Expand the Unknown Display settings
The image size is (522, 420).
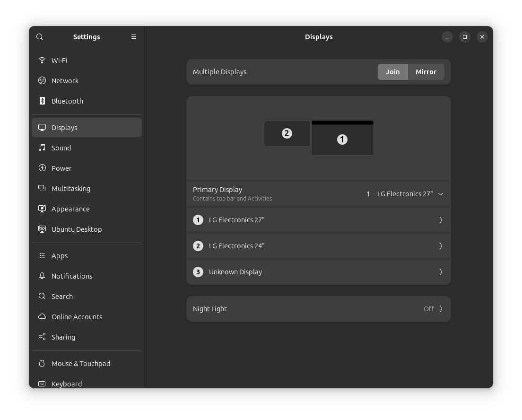(x=319, y=271)
